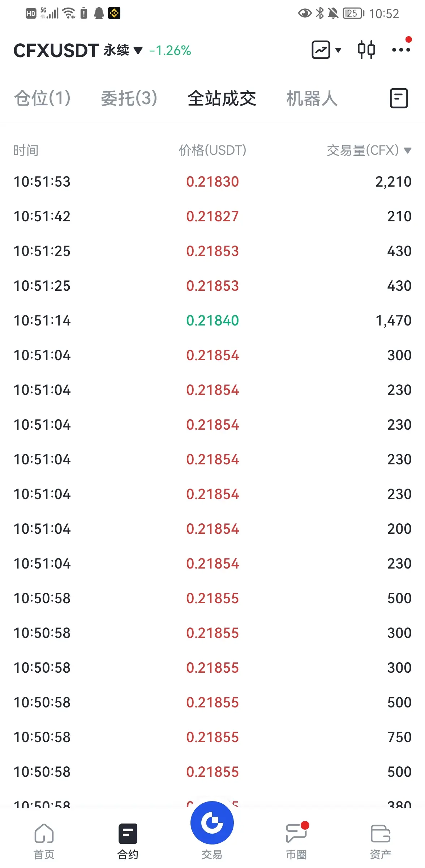Tap the blue center trade button

point(212,823)
